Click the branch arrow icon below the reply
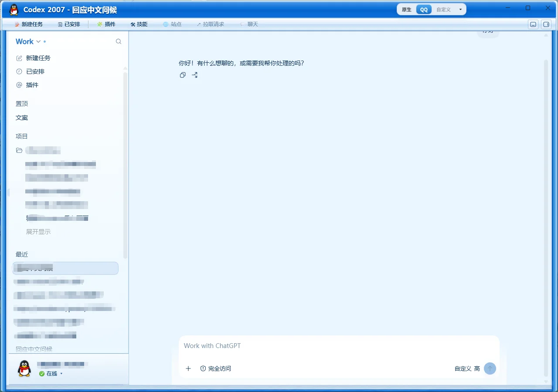This screenshot has height=392, width=558. pos(195,75)
